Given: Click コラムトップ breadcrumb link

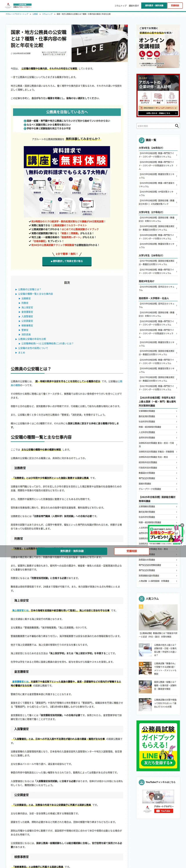Looking at the screenshot, I should pyautogui.click(x=47, y=14).
